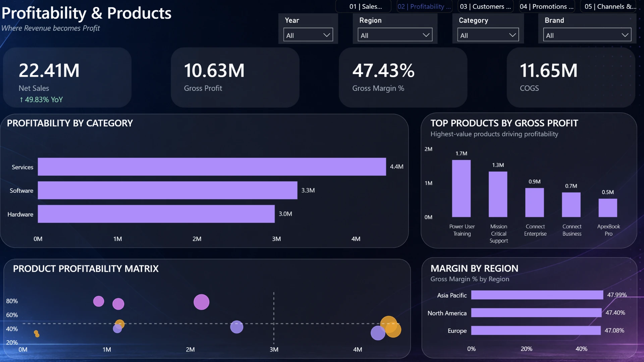
Task: Select the North America margin bar
Action: (x=536, y=313)
